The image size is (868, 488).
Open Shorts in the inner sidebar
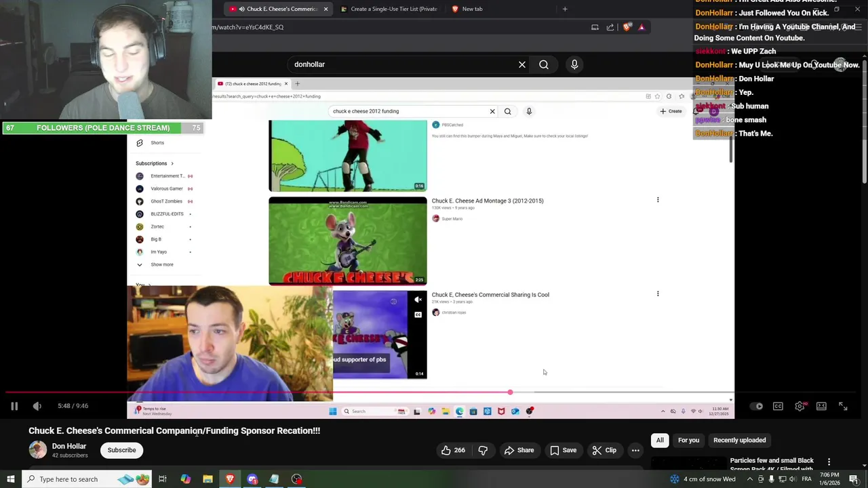pos(157,143)
